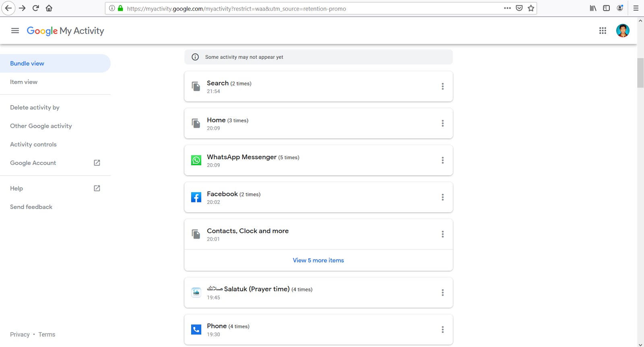
Task: Click the Google My Activity logo
Action: [x=65, y=31]
